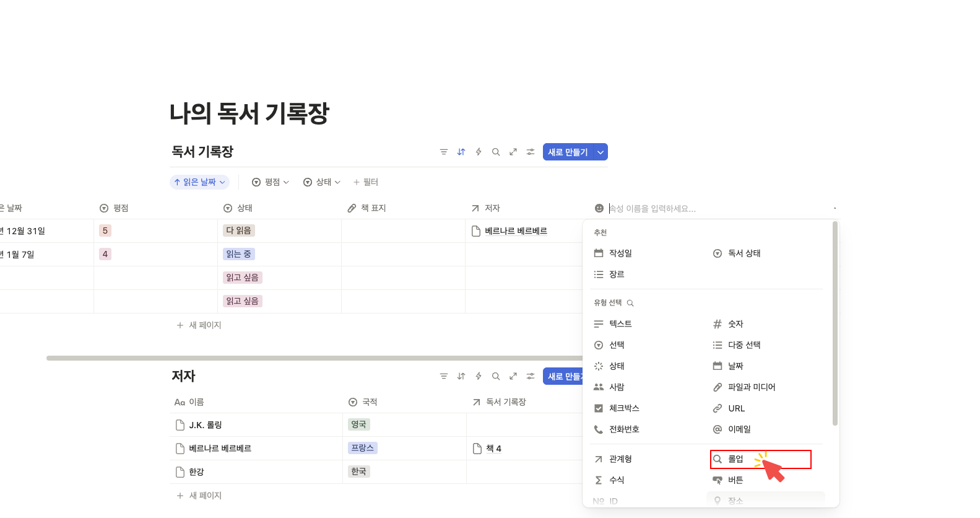Pick 사람 property type
The width and height of the screenshot is (980, 518).
click(647, 387)
